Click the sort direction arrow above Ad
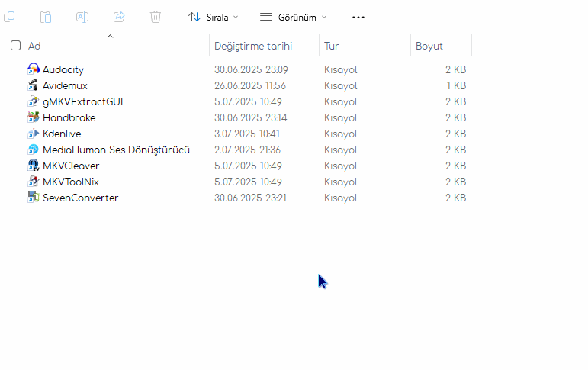This screenshot has height=370, width=588. pyautogui.click(x=110, y=36)
